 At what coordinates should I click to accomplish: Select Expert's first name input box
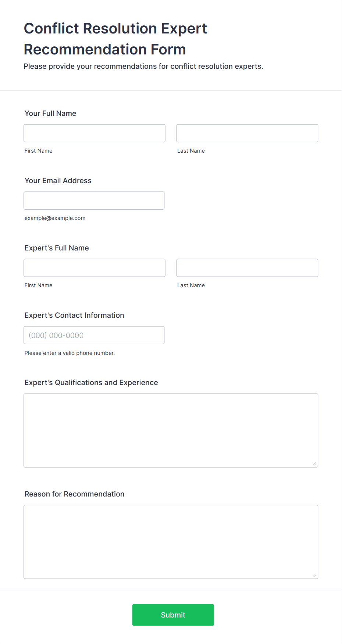point(95,268)
